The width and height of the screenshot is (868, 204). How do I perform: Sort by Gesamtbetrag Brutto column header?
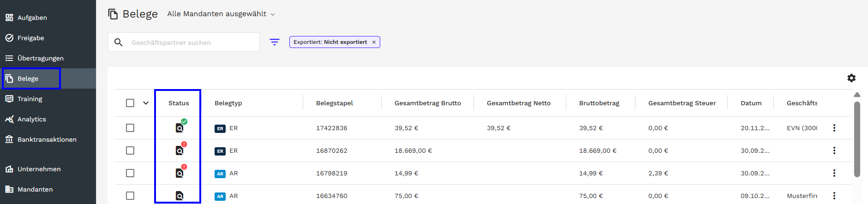click(427, 103)
